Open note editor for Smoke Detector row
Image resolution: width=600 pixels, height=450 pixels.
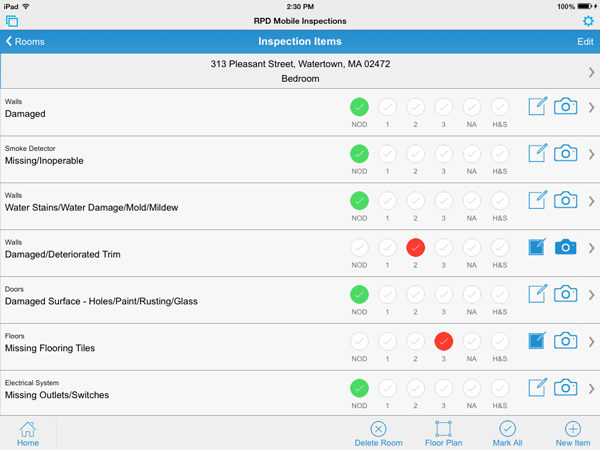[x=538, y=153]
